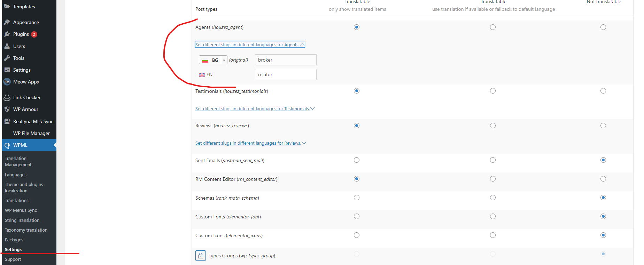Click the Users person icon
The height and width of the screenshot is (265, 644).
click(7, 46)
